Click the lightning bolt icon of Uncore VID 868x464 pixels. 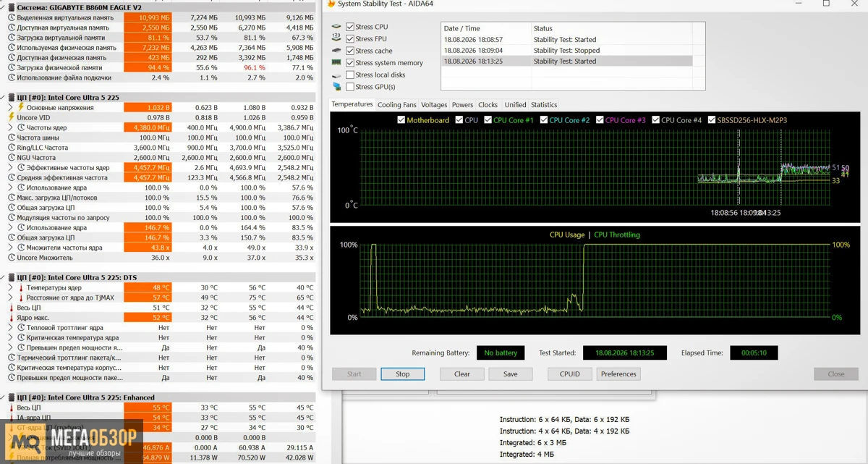coord(11,117)
